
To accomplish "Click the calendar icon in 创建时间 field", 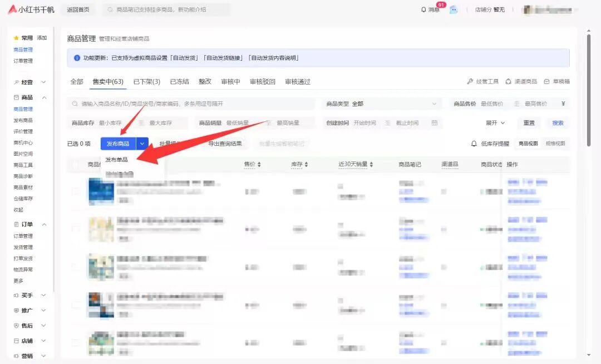I will [434, 123].
